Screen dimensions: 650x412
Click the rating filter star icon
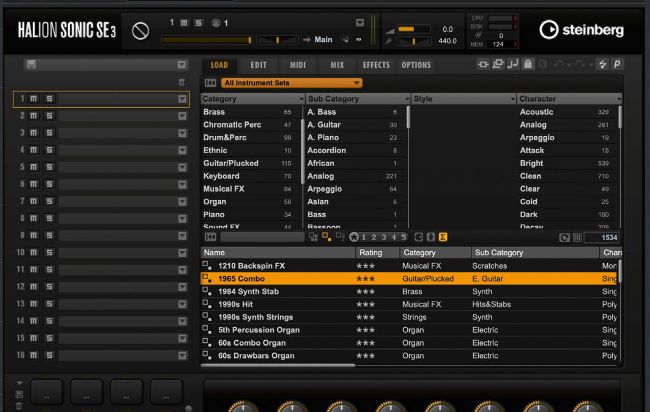[x=354, y=237]
